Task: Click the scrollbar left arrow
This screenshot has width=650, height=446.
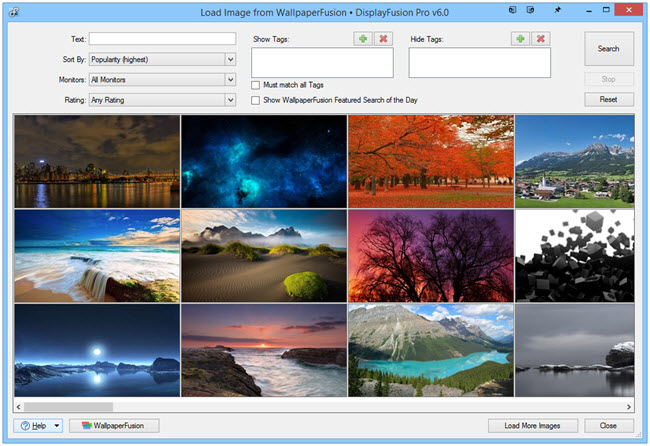Action: click(18, 407)
